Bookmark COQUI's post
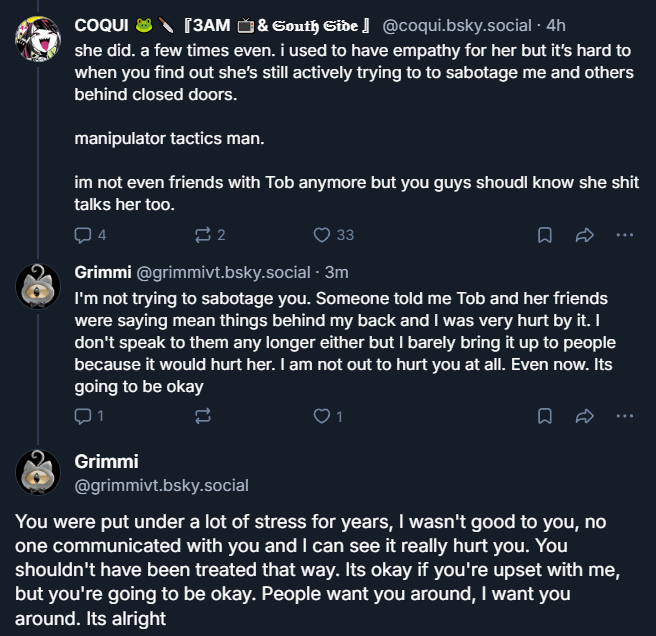 pos(545,235)
